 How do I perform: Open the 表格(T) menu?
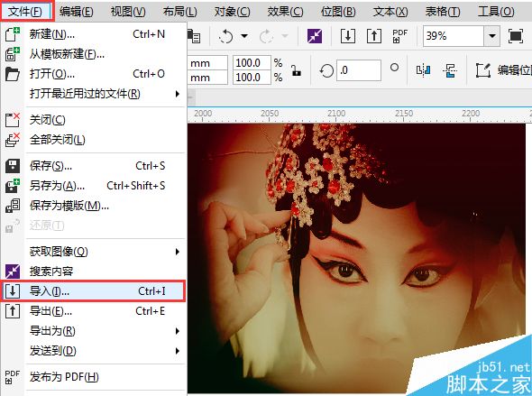click(443, 12)
